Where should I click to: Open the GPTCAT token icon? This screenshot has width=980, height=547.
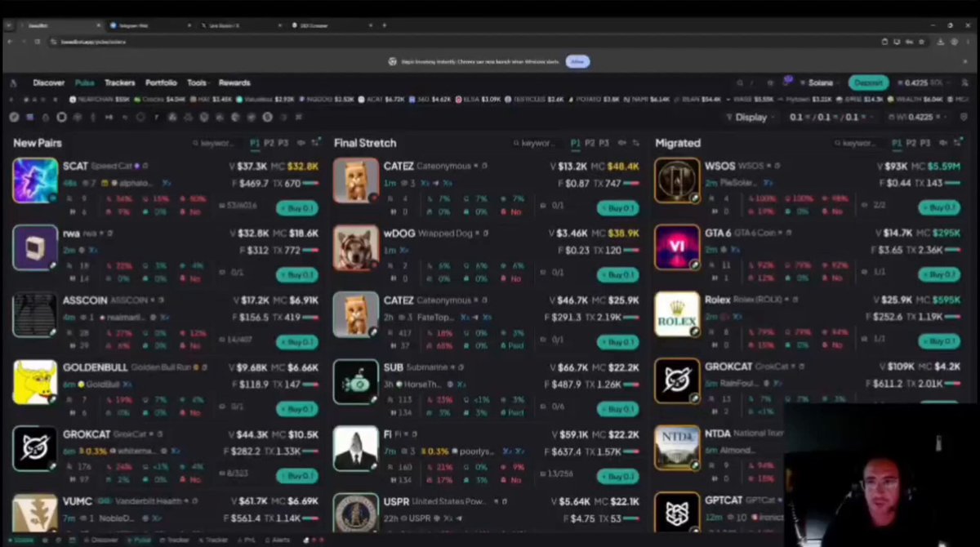coord(677,512)
